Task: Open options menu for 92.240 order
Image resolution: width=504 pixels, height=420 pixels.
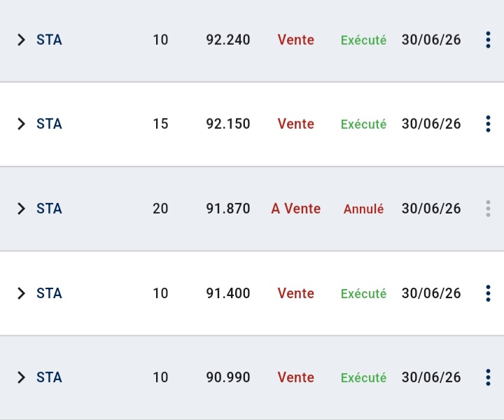Action: (488, 40)
